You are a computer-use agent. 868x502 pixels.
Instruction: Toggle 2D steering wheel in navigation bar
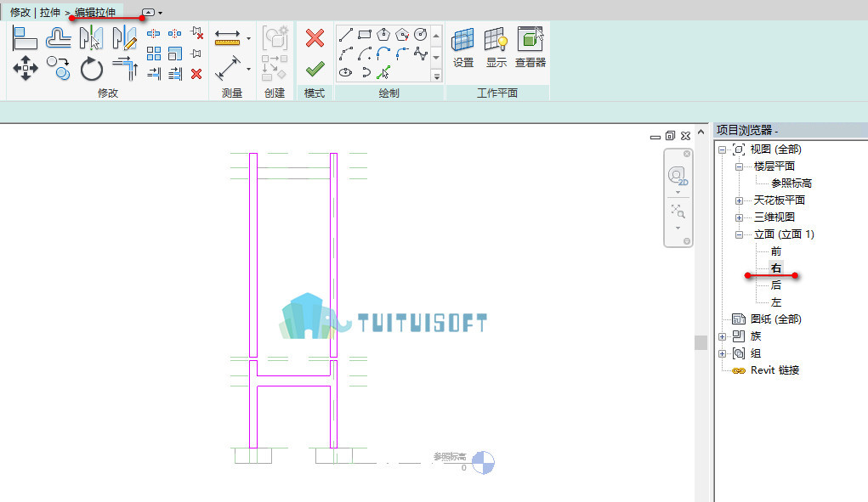coord(678,177)
